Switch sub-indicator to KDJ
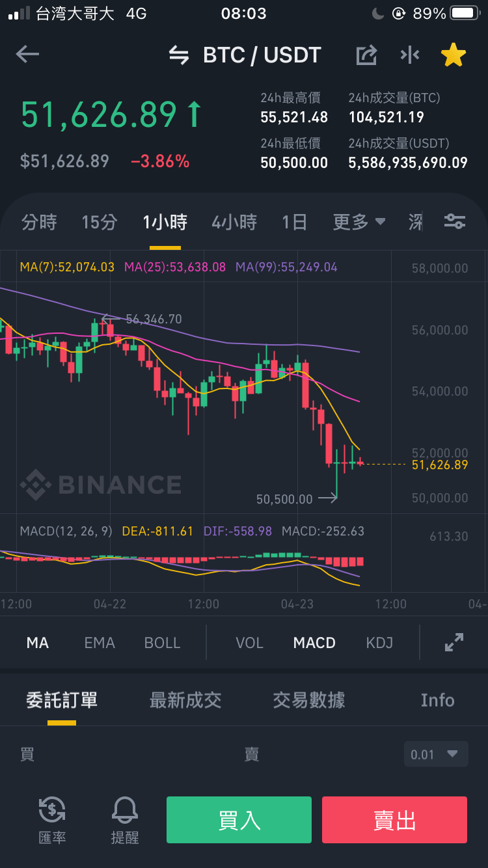The width and height of the screenshot is (488, 868). (x=380, y=643)
